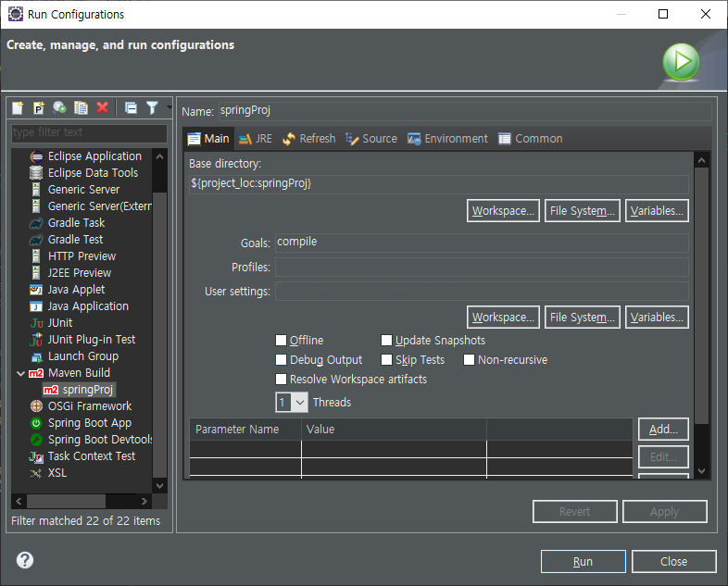Select OSGi Framework icon
The width and height of the screenshot is (728, 586).
click(36, 406)
